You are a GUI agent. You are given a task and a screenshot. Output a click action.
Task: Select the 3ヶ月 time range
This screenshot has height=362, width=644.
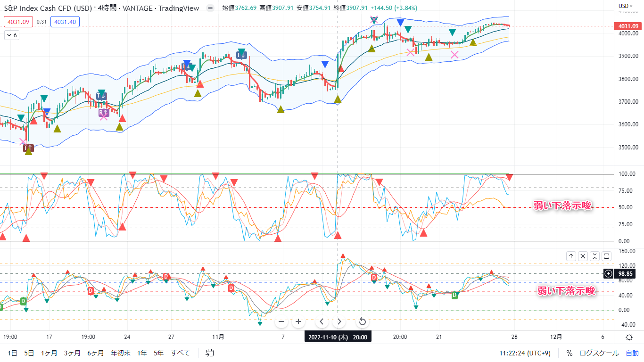tap(72, 353)
